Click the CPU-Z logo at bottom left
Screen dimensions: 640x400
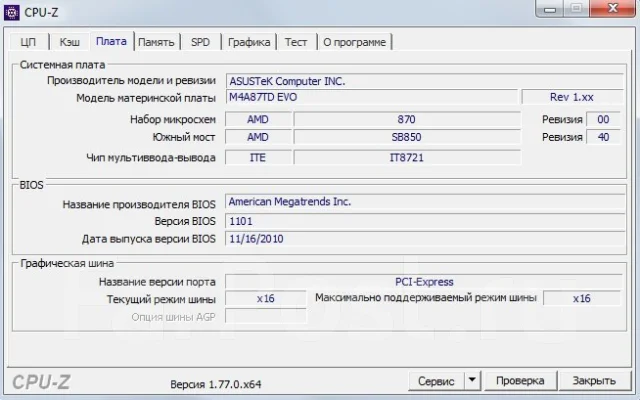point(41,382)
